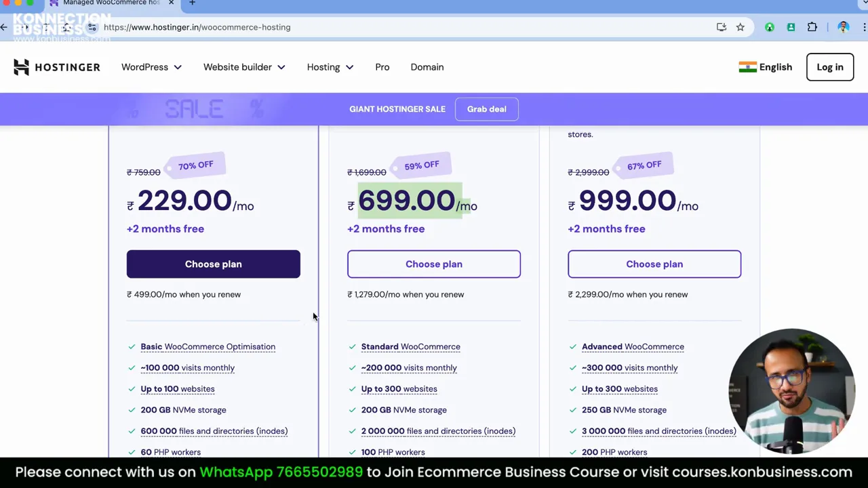Open the 600 000 files and directories link
Image resolution: width=868 pixels, height=488 pixels.
coord(214,431)
